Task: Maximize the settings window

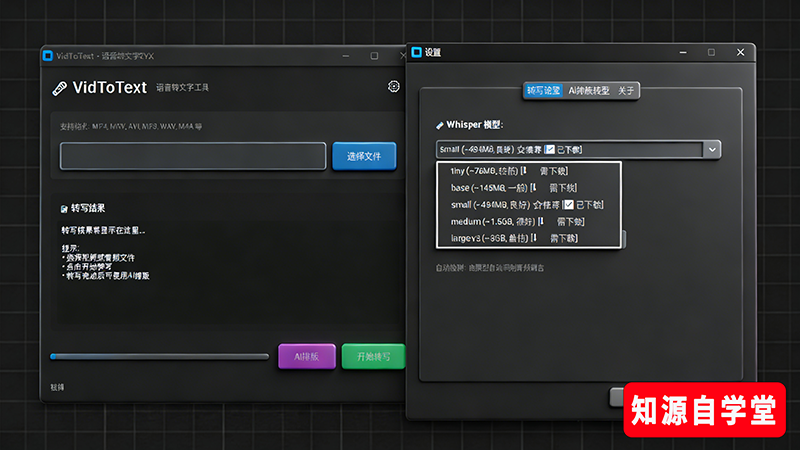Action: (711, 52)
